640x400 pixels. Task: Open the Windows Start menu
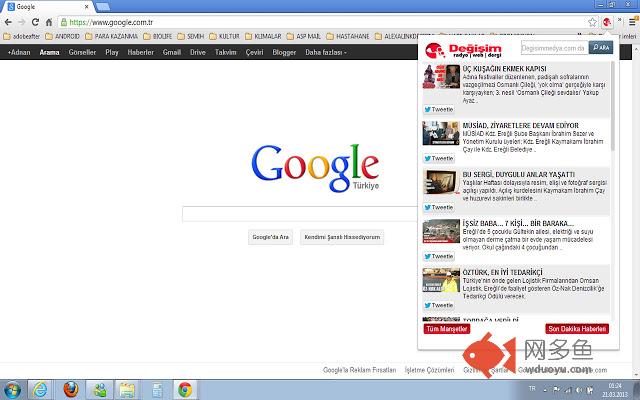point(12,388)
